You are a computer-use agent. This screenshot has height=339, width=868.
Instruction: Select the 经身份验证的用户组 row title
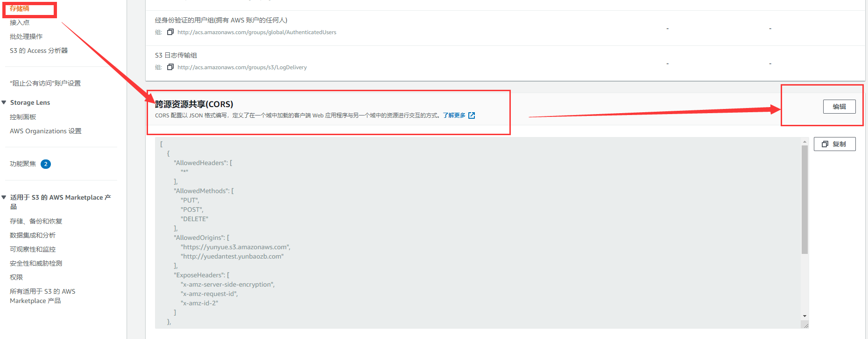click(221, 20)
